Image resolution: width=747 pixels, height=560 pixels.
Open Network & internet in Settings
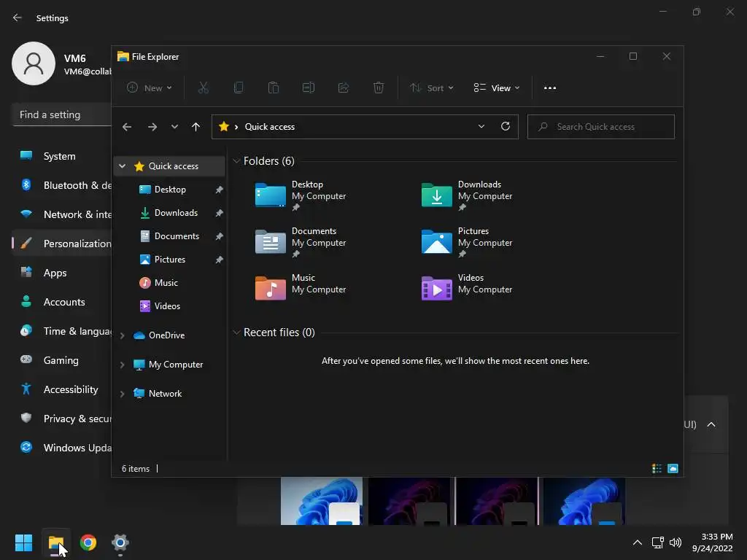[x=62, y=214]
